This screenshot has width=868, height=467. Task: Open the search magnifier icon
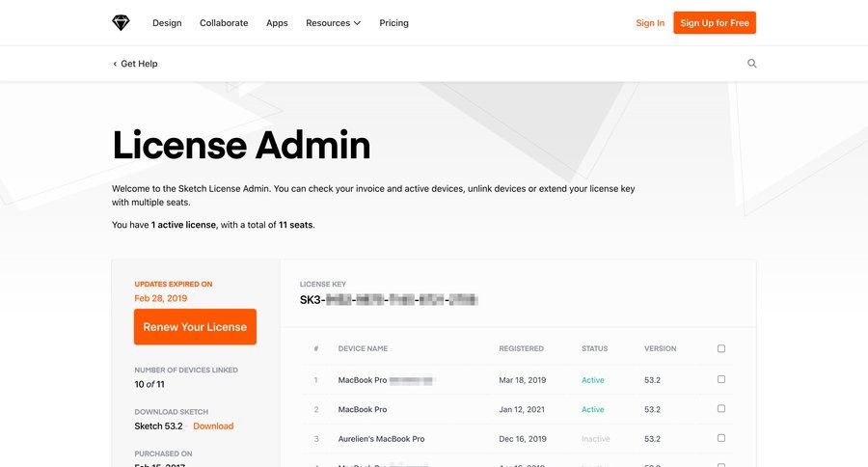(751, 63)
